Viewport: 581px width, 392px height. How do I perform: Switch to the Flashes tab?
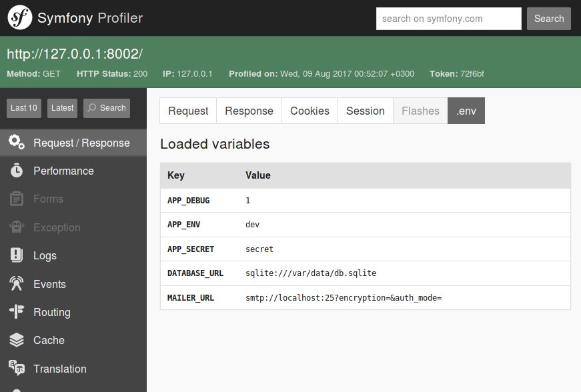[420, 111]
